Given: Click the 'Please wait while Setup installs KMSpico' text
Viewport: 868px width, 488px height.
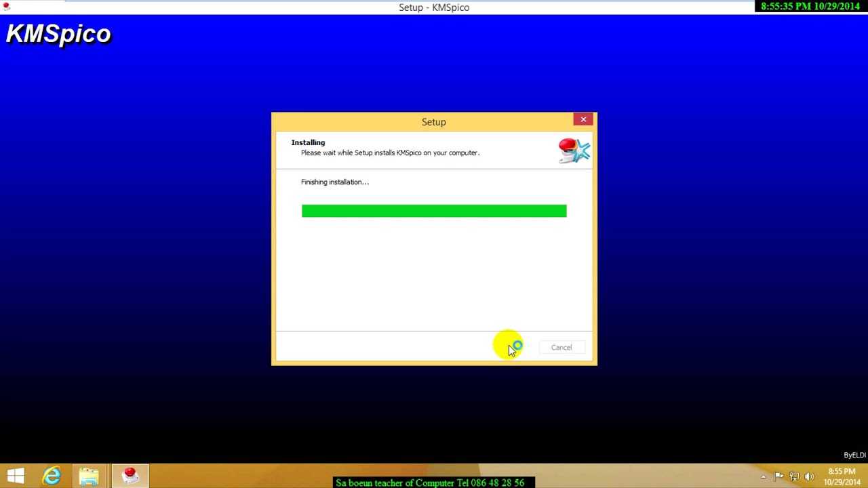Looking at the screenshot, I should click(x=390, y=153).
